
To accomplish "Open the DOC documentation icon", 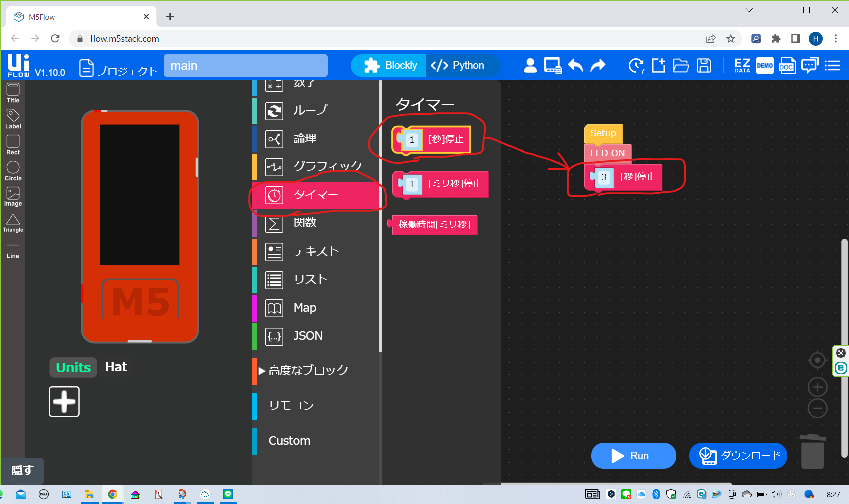I will click(x=787, y=66).
